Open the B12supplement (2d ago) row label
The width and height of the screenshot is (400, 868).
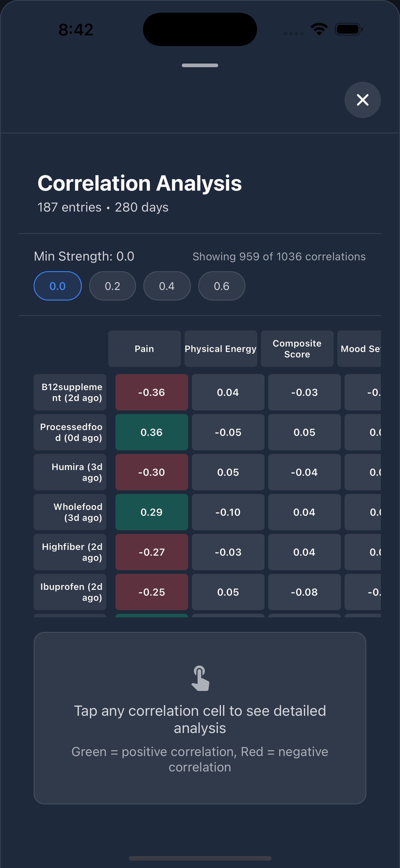tap(70, 392)
